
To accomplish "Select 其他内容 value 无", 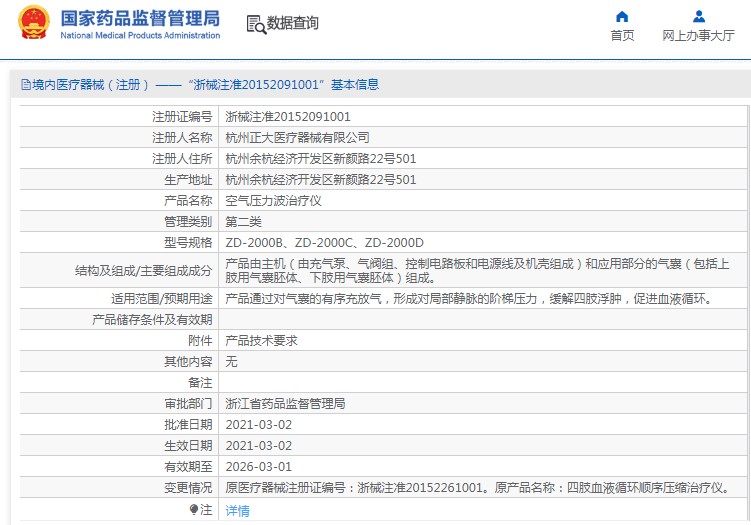I will (x=231, y=362).
